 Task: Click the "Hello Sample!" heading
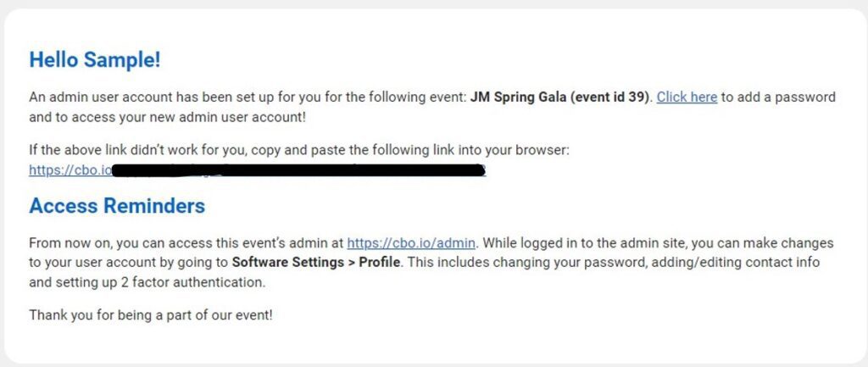pos(95,60)
